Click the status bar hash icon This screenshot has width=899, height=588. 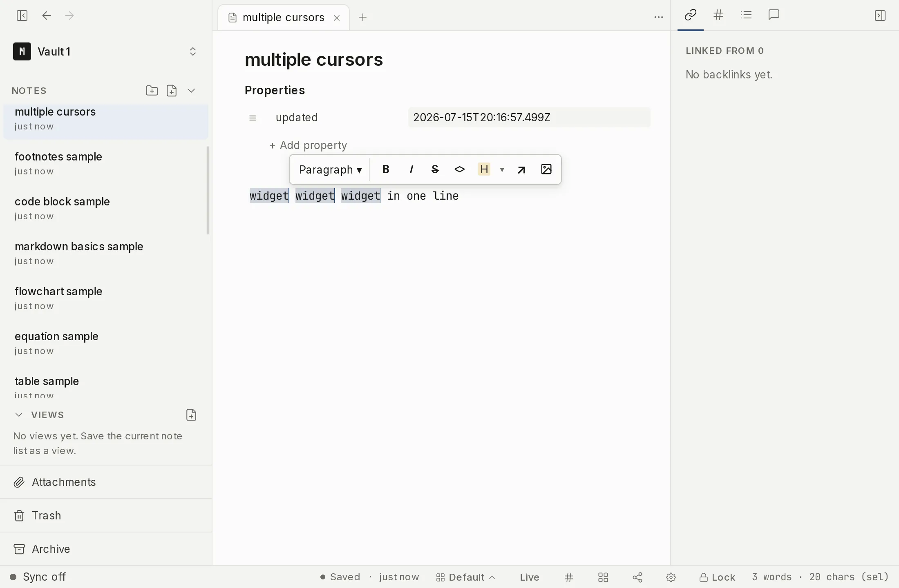(569, 577)
